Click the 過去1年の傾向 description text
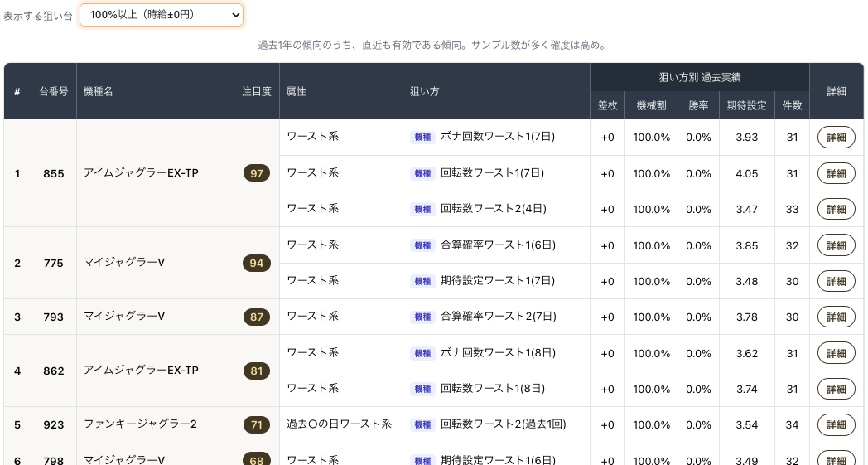868x465 pixels. pos(432,45)
